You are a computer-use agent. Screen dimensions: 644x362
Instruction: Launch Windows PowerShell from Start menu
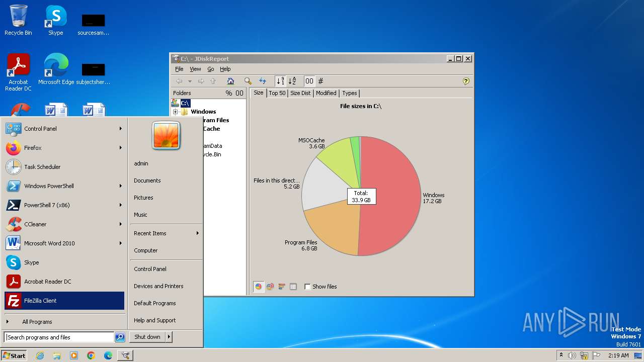click(64, 186)
